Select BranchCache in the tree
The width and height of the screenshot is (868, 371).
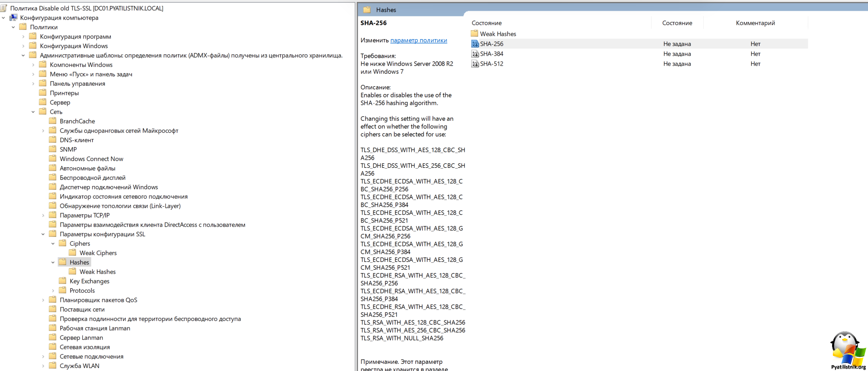coord(77,121)
